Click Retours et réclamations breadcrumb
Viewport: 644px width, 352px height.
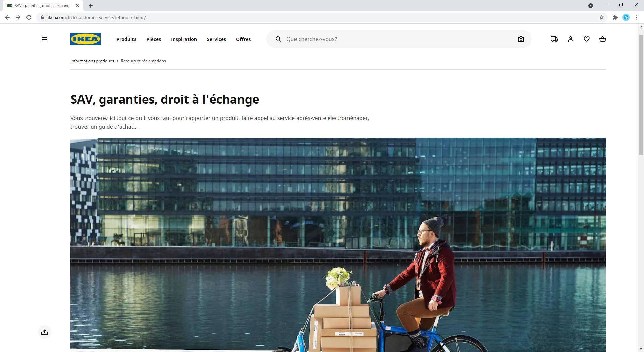coord(143,61)
